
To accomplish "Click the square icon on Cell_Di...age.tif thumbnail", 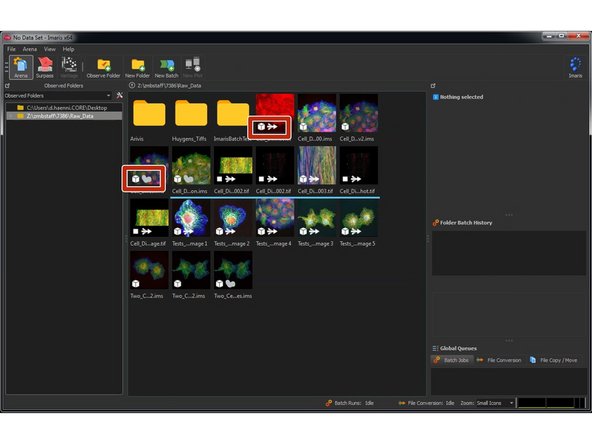I will coord(136,231).
